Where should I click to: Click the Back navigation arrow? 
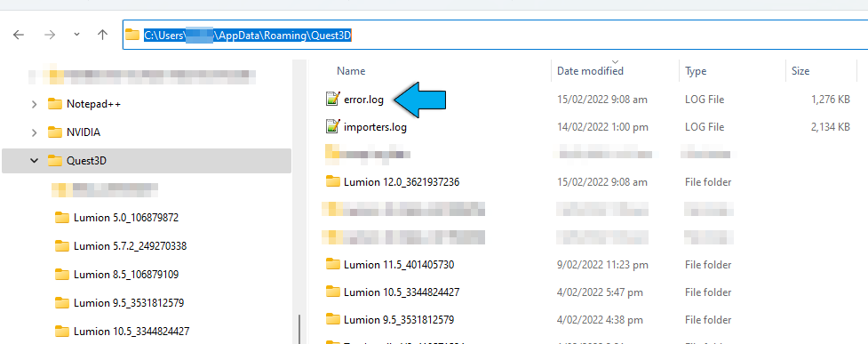[x=19, y=35]
